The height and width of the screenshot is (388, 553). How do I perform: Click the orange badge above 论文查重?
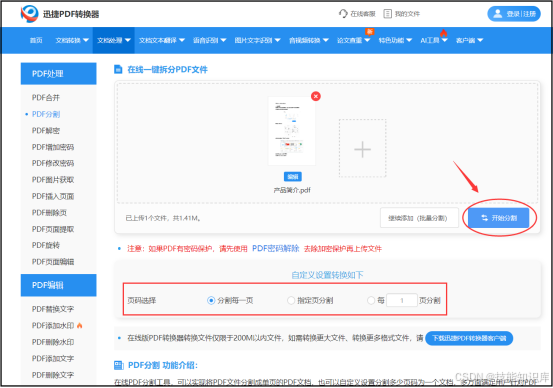point(369,32)
